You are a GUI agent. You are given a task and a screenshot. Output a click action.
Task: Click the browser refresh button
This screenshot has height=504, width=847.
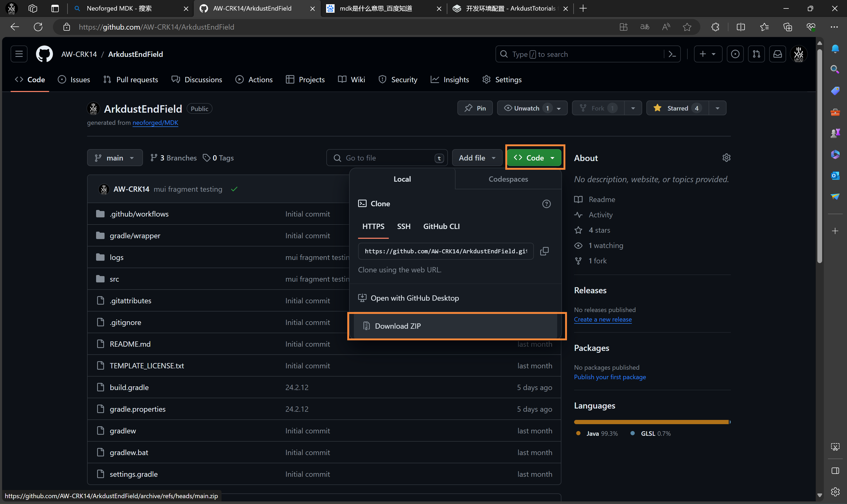(38, 27)
